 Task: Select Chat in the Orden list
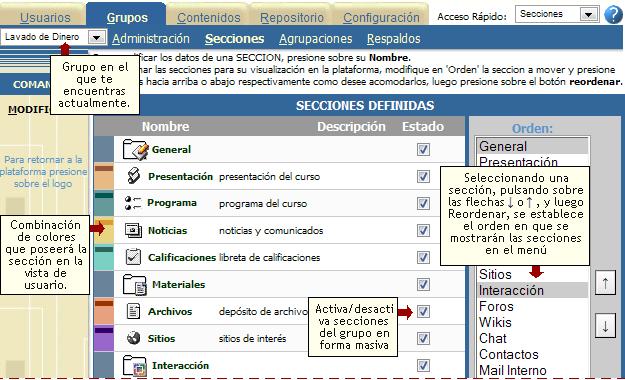tap(532, 338)
